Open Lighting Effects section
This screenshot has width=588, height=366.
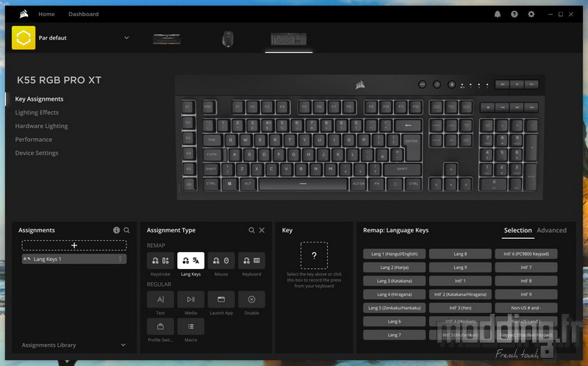coord(37,112)
